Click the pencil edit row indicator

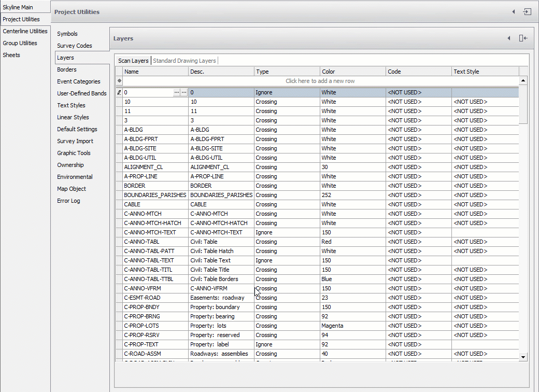pos(119,92)
